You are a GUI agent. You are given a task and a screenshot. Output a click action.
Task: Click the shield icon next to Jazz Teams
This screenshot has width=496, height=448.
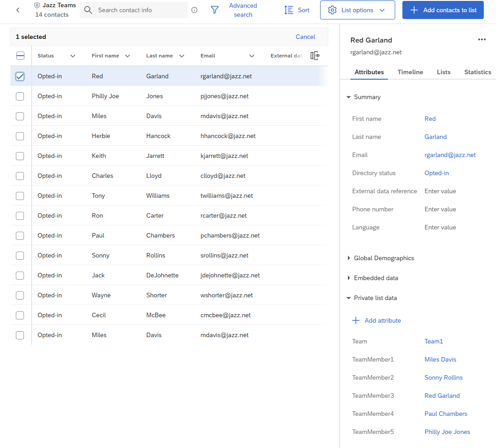point(37,5)
